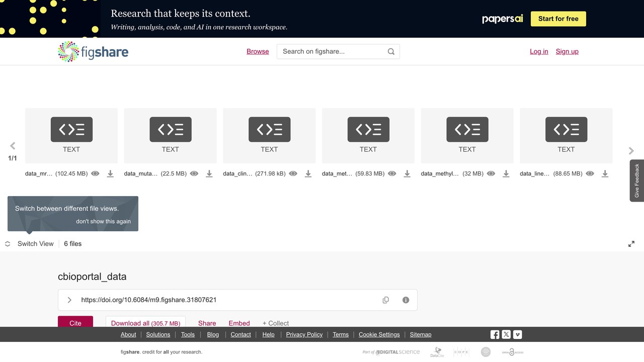This screenshot has width=644, height=362.
Task: Preview the 32 MB data_methyl file
Action: [x=491, y=173]
